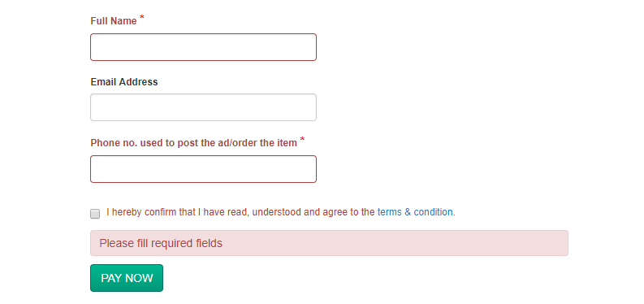The height and width of the screenshot is (304, 644).
Task: Click the 'I hereby confirm' agreement text
Action: (240, 212)
